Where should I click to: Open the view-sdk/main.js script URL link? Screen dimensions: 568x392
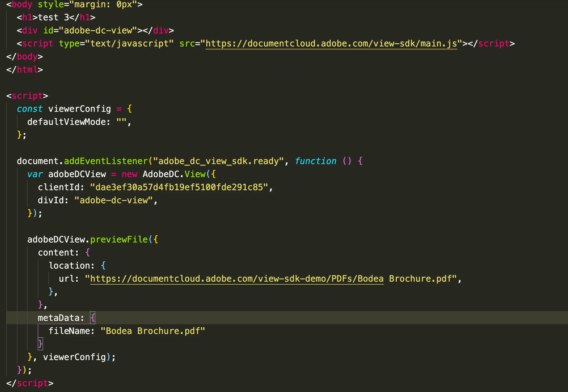331,44
